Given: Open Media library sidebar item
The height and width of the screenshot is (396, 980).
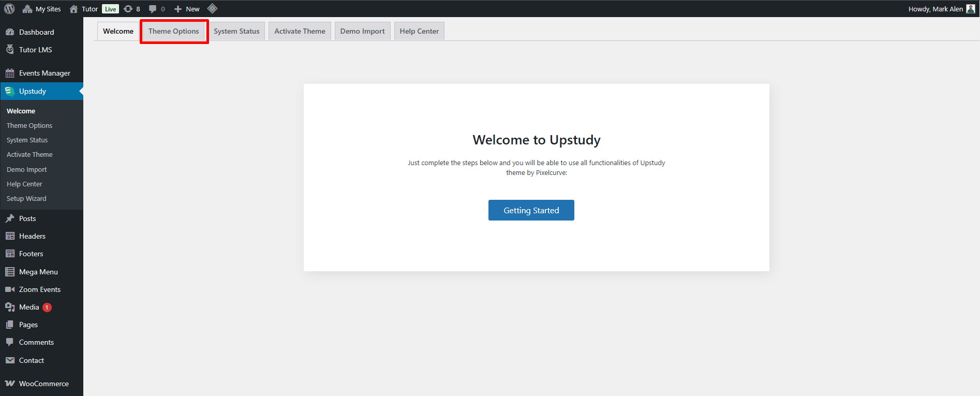Looking at the screenshot, I should 41,307.
